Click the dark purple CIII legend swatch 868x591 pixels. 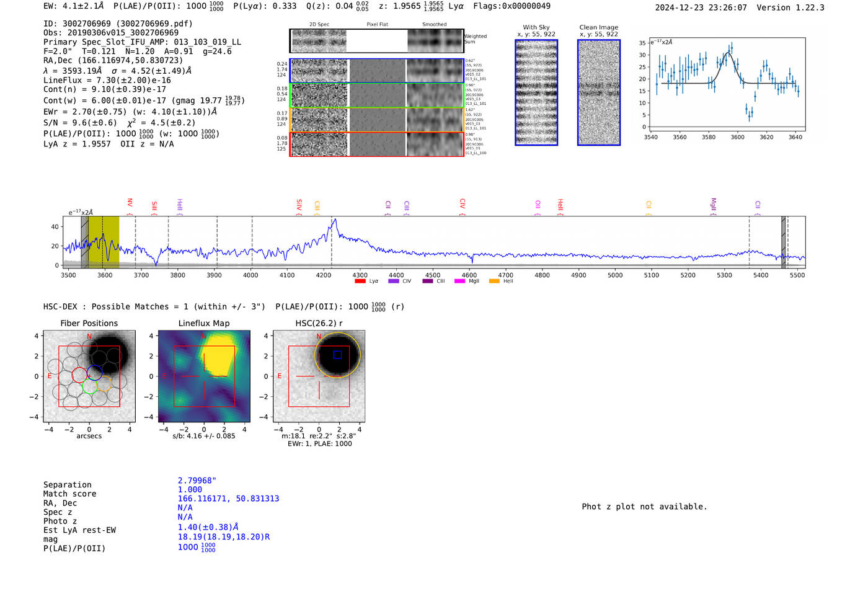[x=427, y=281]
